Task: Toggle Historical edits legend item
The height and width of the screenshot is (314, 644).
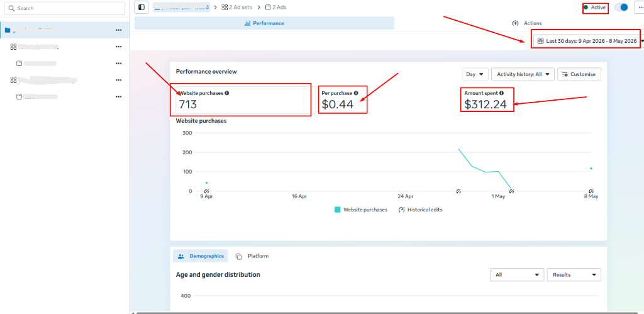Action: point(420,210)
